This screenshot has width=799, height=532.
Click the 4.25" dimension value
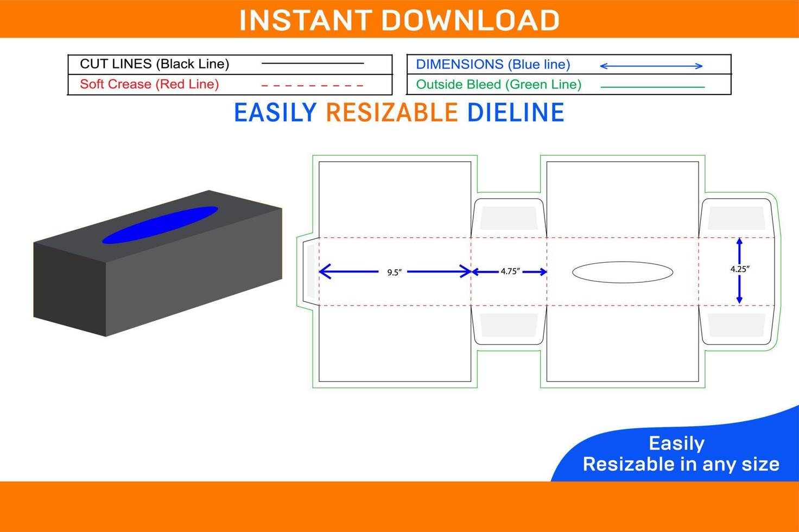(740, 269)
